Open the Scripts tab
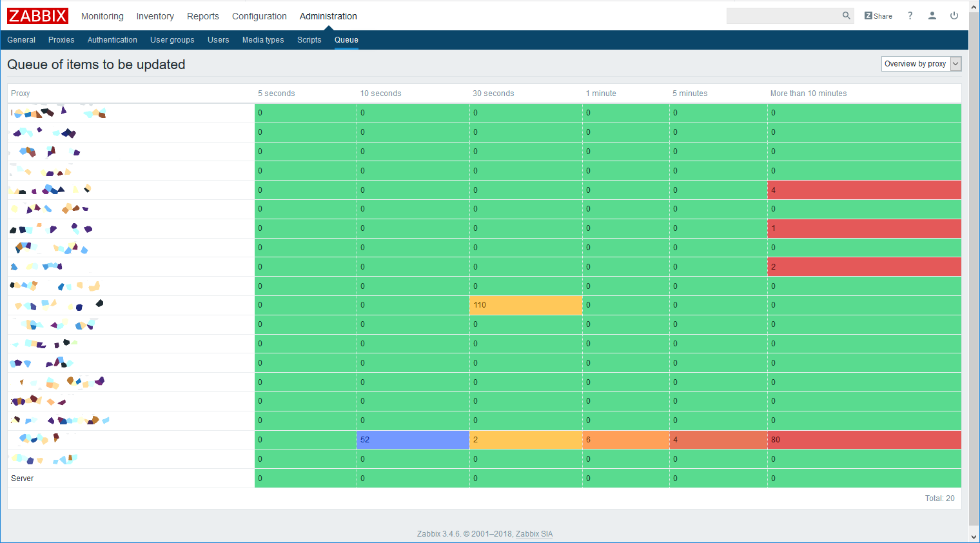980x543 pixels. [309, 40]
